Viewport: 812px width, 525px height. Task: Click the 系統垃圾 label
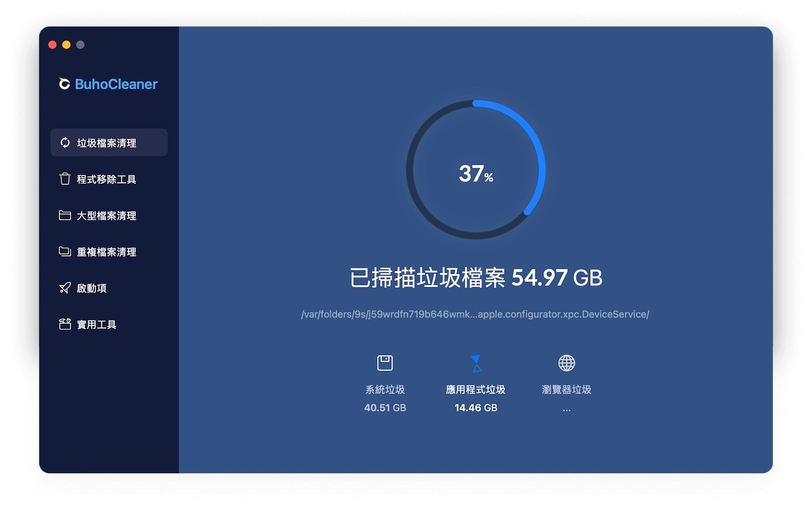point(385,390)
